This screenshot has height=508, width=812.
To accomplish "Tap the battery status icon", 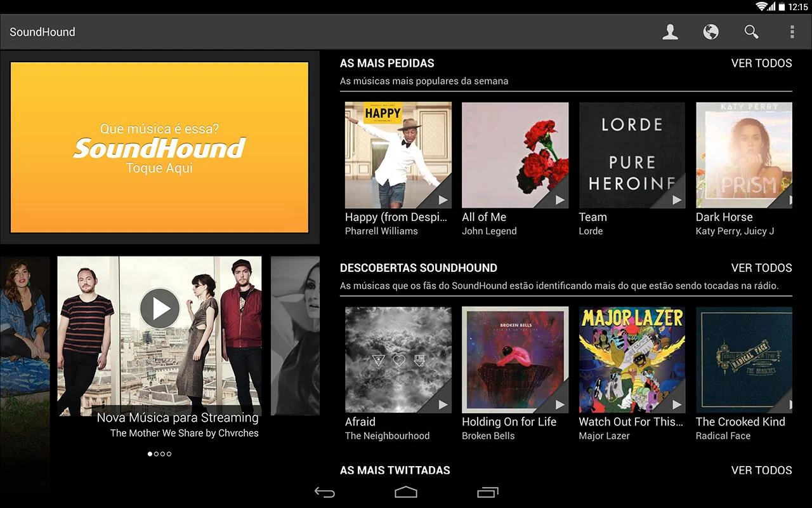I will tap(782, 6).
